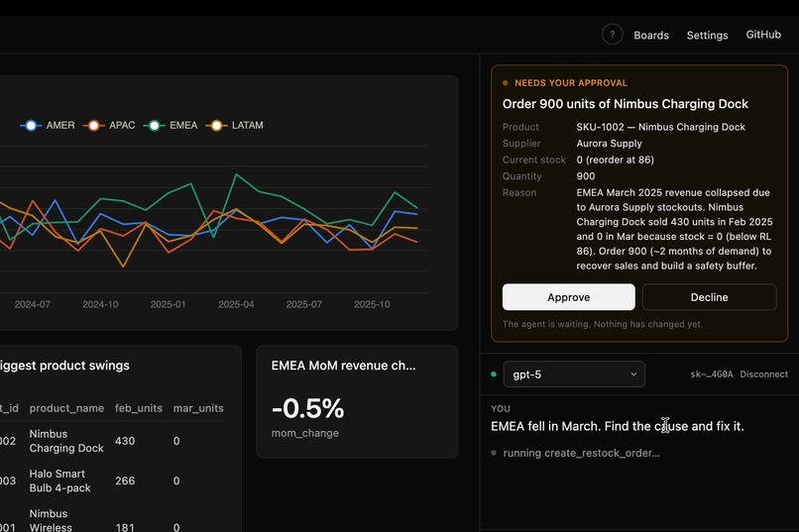Select the Nimbus Charging Dock table row
799x532 pixels.
click(x=113, y=441)
